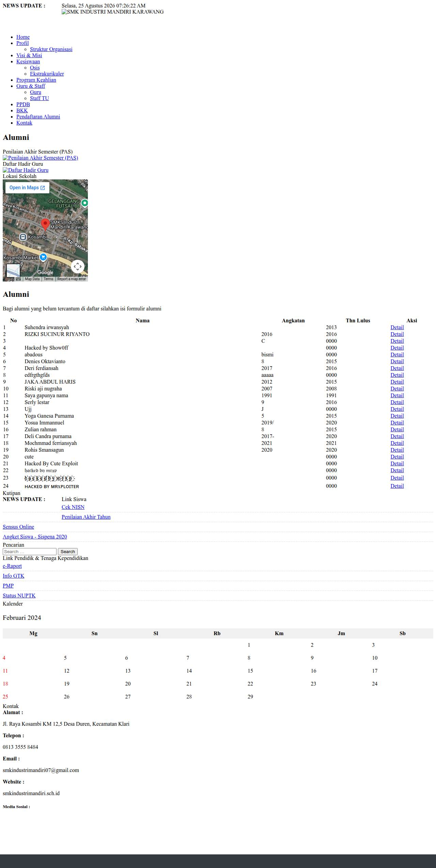The image size is (436, 868).
Task: Click the Search button
Action: pos(68,552)
